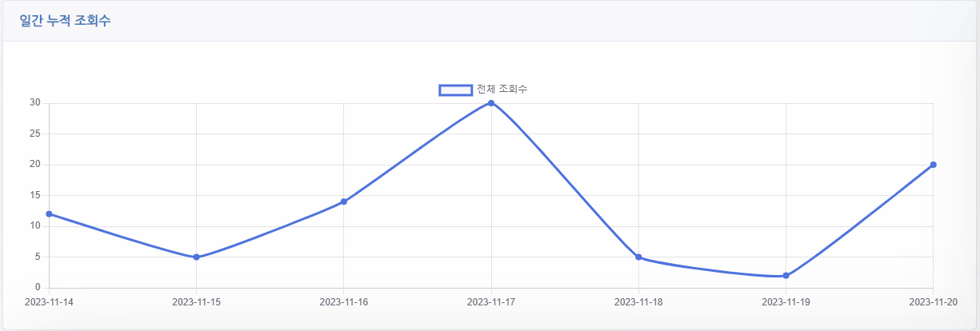Click the data point for 2023-11-14
The height and width of the screenshot is (331, 980).
[49, 214]
